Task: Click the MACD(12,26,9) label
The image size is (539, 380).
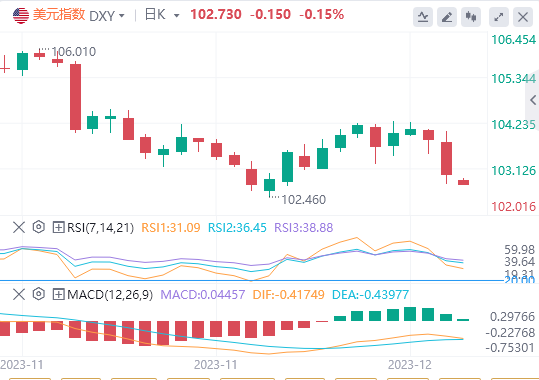Action: tap(110, 295)
